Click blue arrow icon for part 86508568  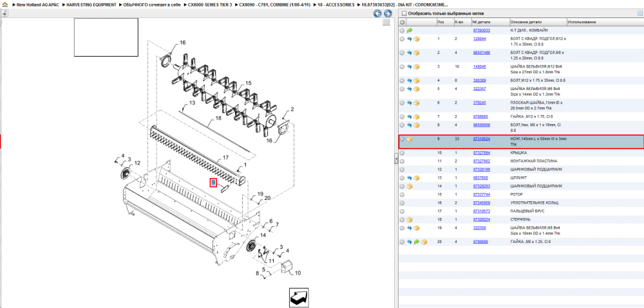click(410, 125)
